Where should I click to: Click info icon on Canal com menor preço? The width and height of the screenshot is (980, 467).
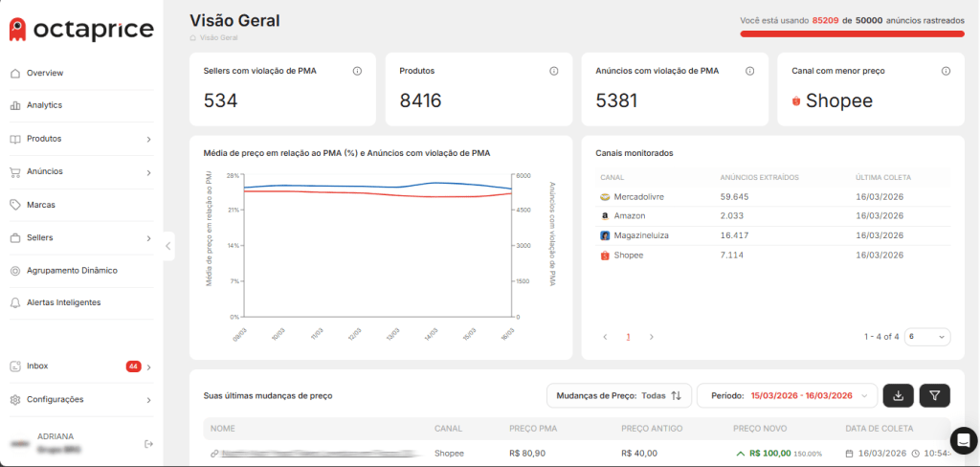946,71
